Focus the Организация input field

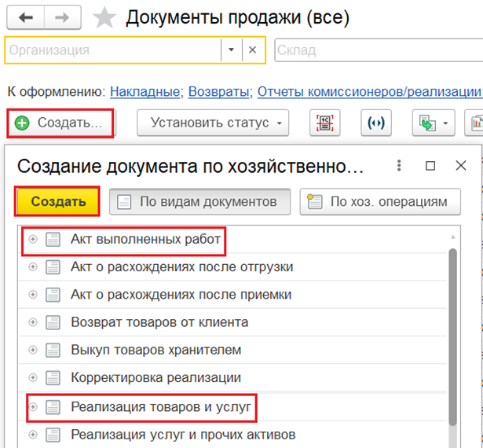pyautogui.click(x=113, y=50)
